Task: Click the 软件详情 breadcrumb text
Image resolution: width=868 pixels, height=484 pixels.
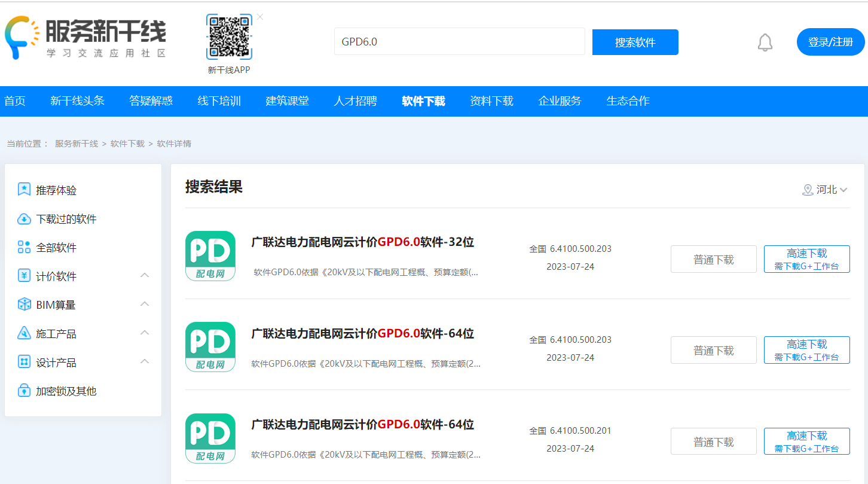Action: point(175,144)
